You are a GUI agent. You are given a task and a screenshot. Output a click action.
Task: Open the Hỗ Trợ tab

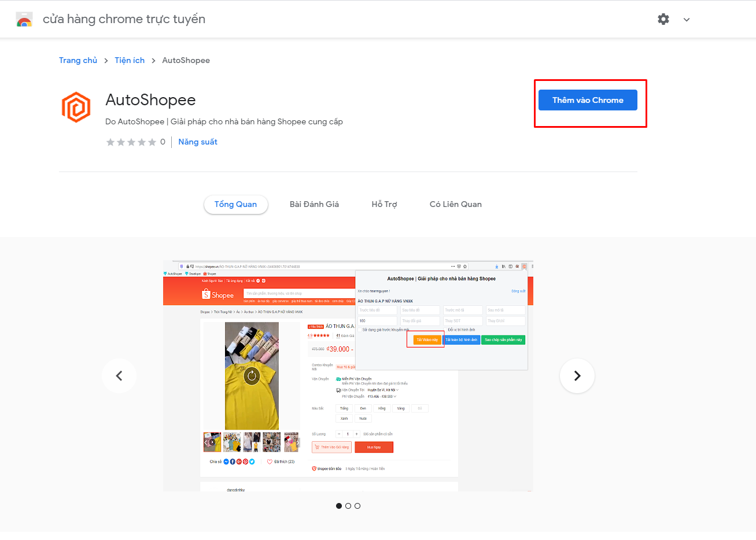click(384, 204)
